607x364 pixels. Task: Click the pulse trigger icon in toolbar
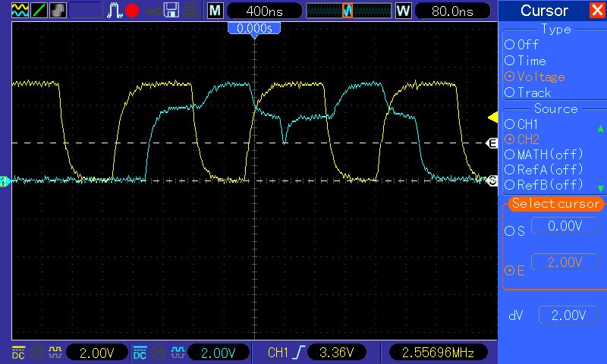tap(115, 11)
